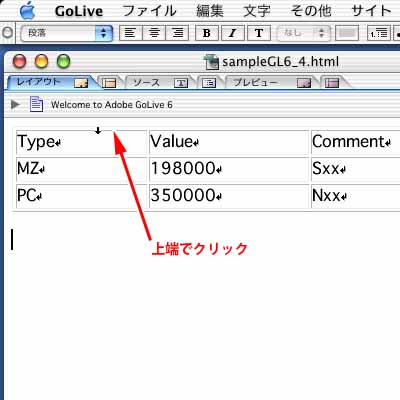Open the frame editor tab icon
400x400 pixels.
point(109,83)
